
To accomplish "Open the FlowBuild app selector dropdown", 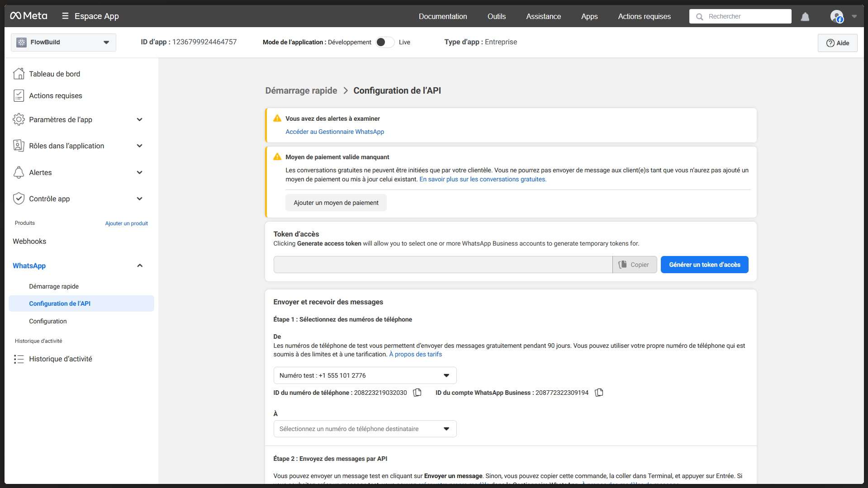I will [63, 43].
